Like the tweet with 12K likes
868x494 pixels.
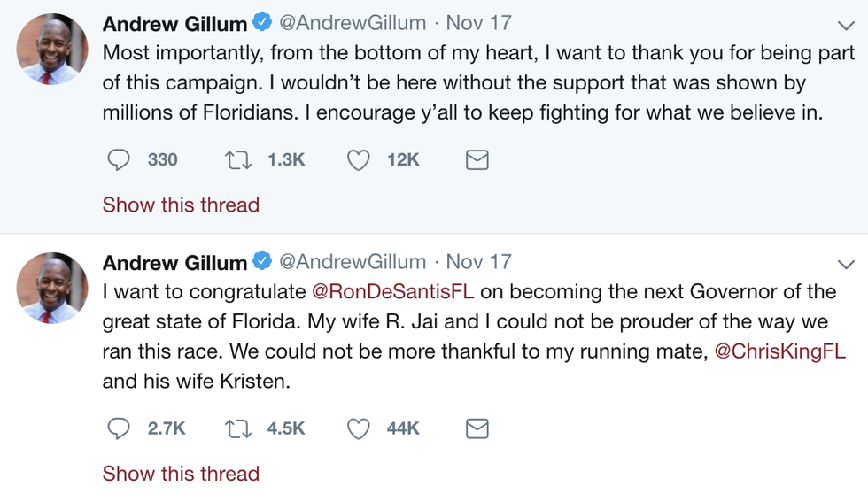tap(358, 160)
